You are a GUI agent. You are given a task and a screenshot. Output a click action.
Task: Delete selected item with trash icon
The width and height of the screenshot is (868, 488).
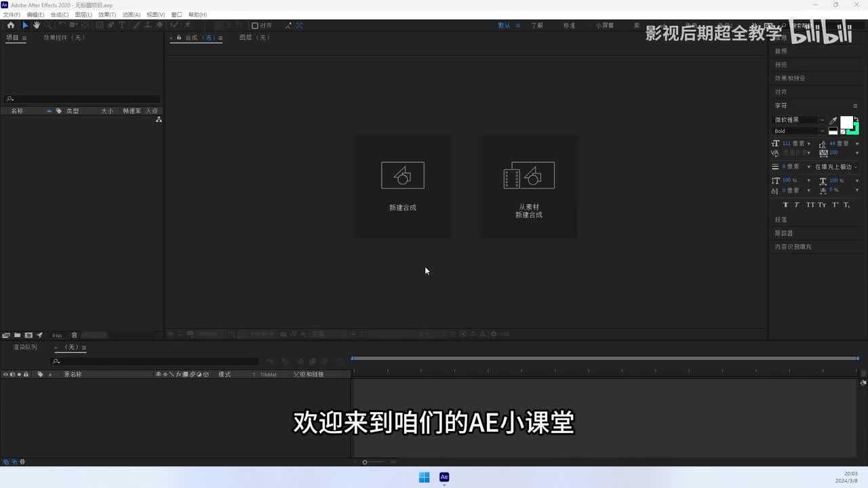tap(75, 335)
